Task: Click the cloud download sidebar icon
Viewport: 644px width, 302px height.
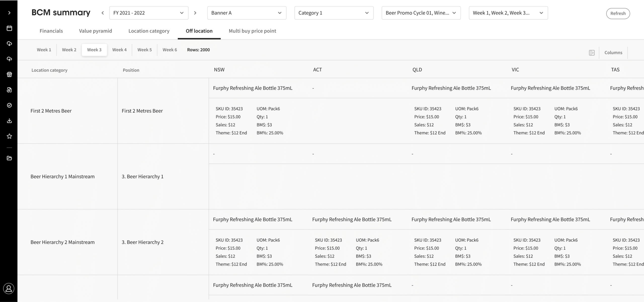Action: tap(9, 44)
